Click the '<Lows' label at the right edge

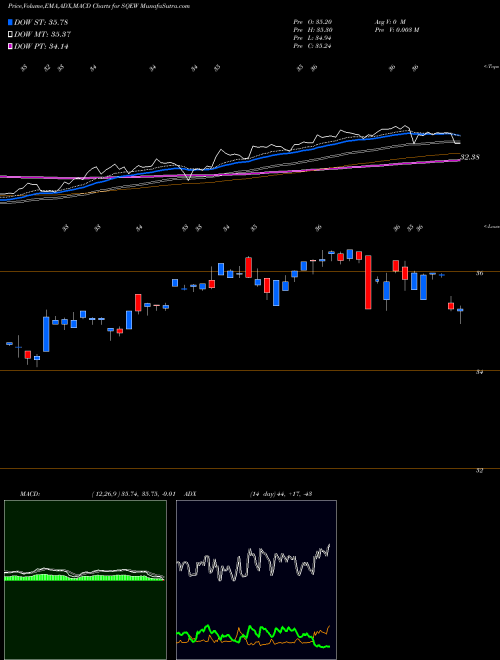[491, 226]
